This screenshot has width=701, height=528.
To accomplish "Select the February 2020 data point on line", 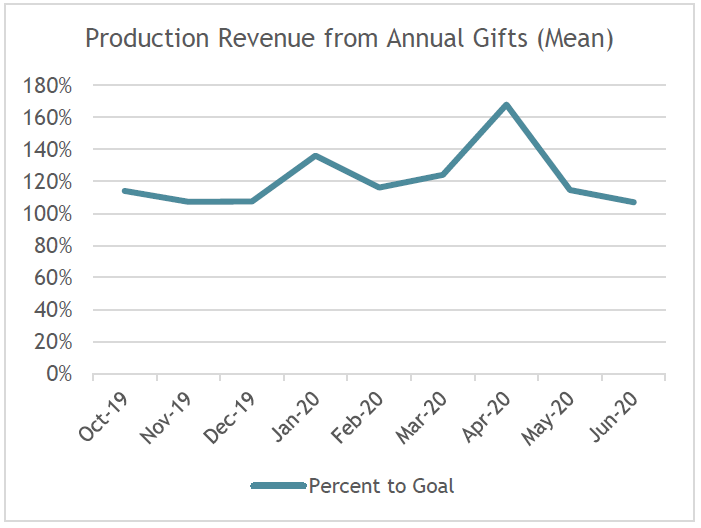I will [379, 187].
